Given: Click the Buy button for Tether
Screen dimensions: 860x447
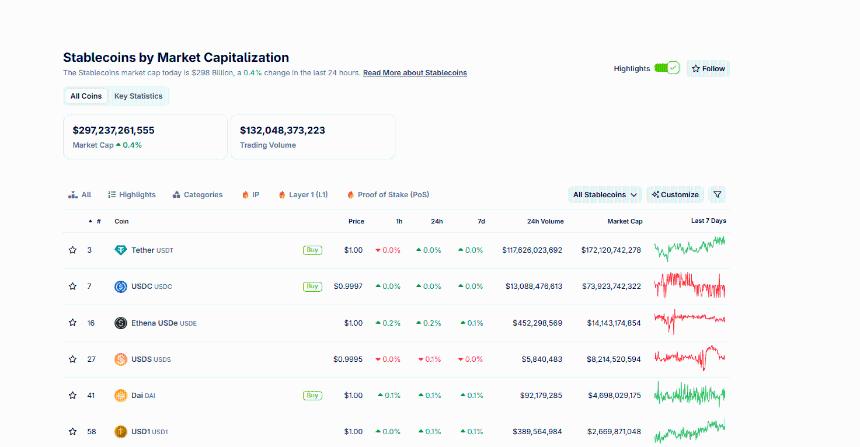Looking at the screenshot, I should coord(312,250).
